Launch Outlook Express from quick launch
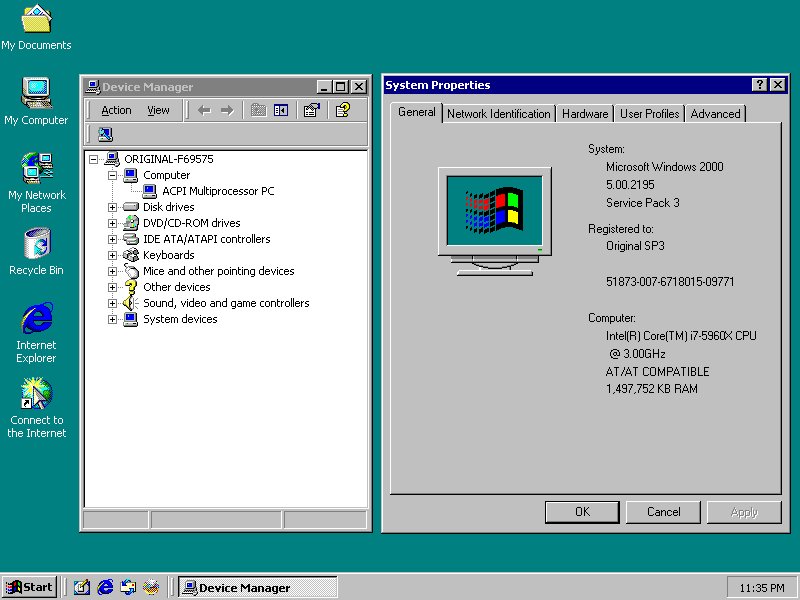Viewport: 800px width, 600px height. point(128,587)
